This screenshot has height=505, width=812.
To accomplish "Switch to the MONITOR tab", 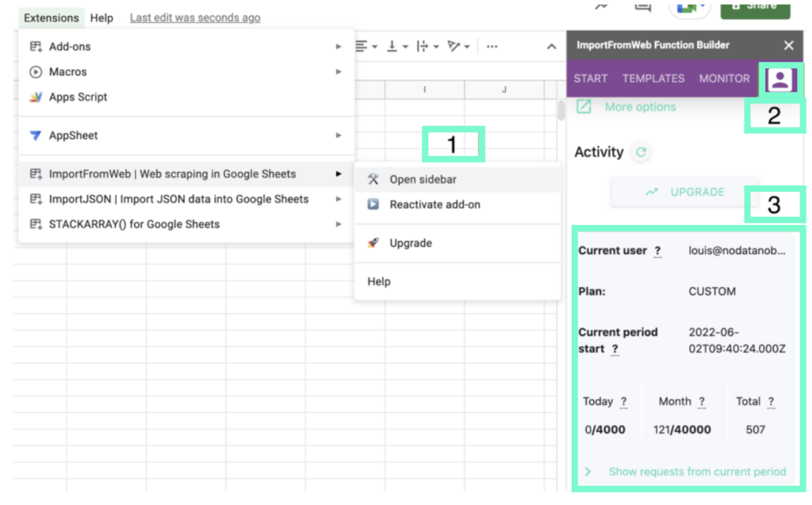I will point(724,78).
